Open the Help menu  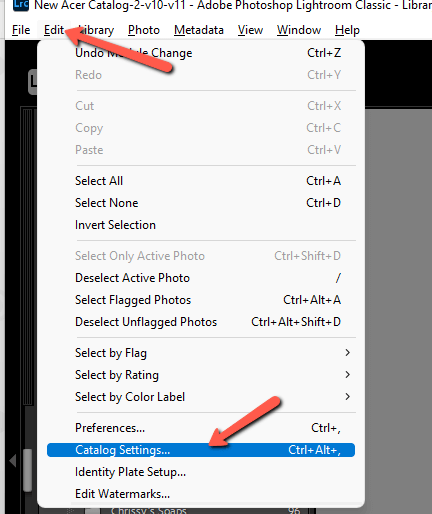pyautogui.click(x=347, y=30)
